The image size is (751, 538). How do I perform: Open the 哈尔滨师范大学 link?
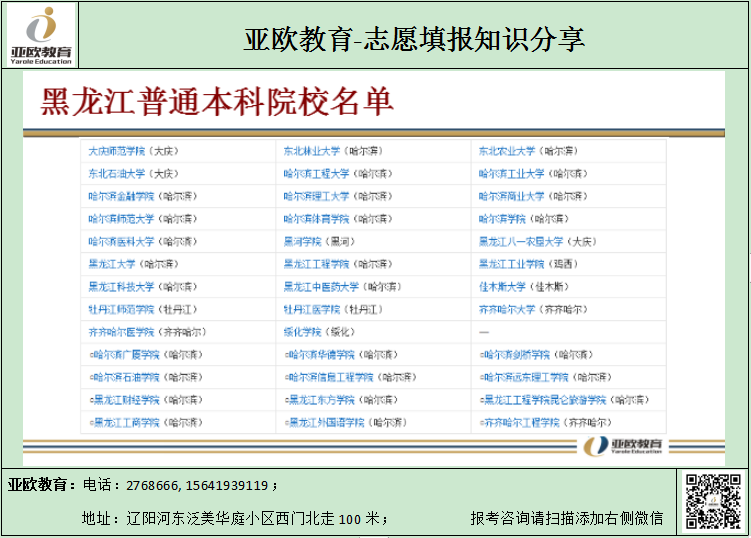(121, 219)
